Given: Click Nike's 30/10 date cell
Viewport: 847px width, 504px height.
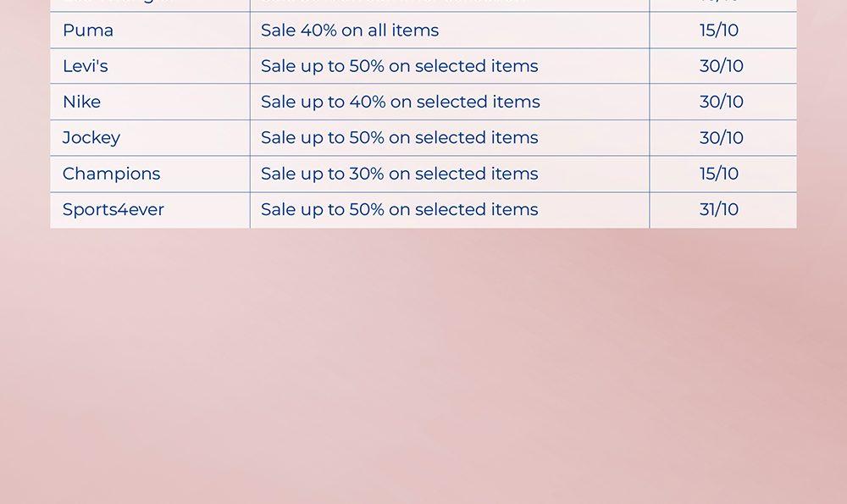Looking at the screenshot, I should 722,102.
